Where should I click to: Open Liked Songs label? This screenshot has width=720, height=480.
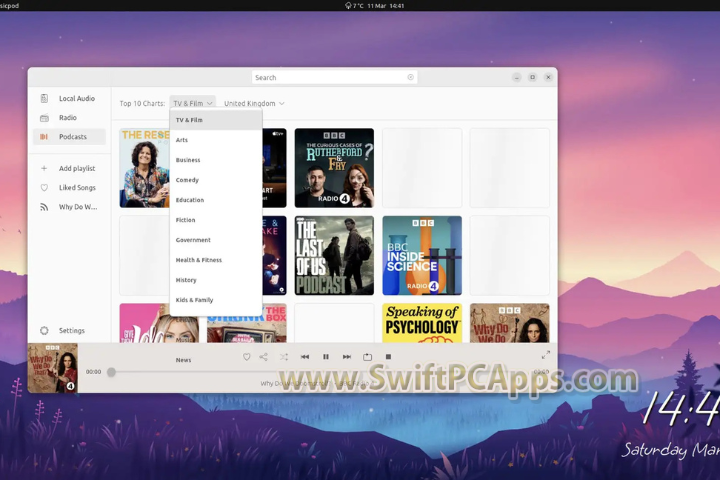[77, 187]
